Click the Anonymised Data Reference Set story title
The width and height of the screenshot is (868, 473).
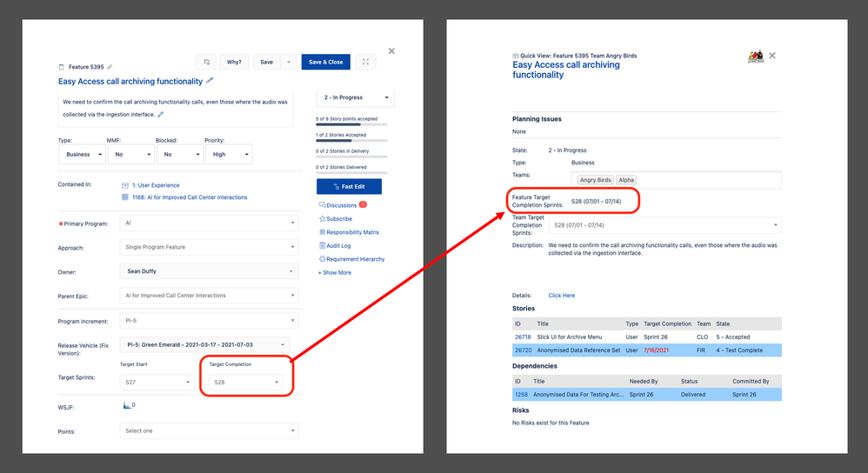click(x=578, y=350)
